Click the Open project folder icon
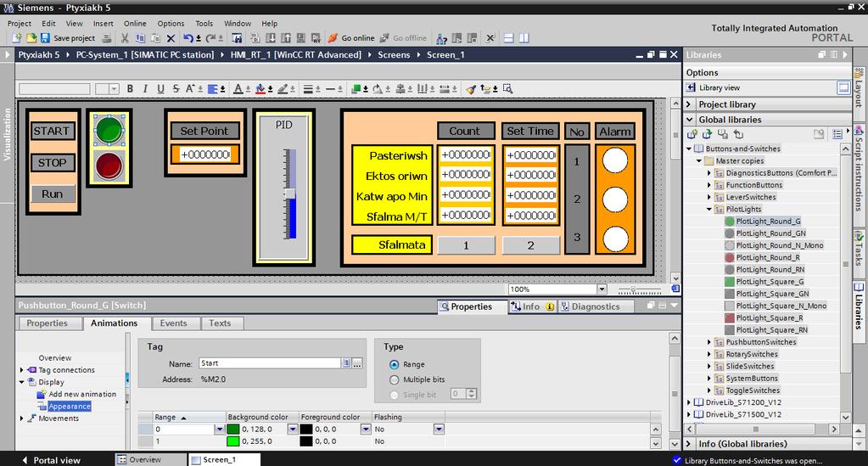868x466 pixels. (31, 38)
